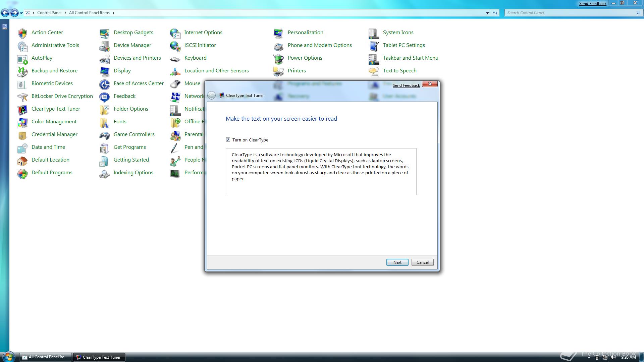Click the volume icon in system tray

point(613,357)
